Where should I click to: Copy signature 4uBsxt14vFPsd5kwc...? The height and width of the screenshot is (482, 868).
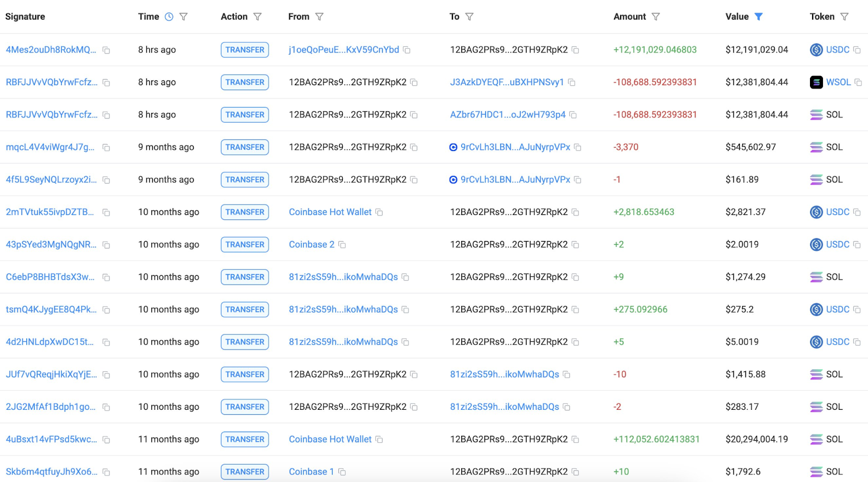tap(106, 440)
